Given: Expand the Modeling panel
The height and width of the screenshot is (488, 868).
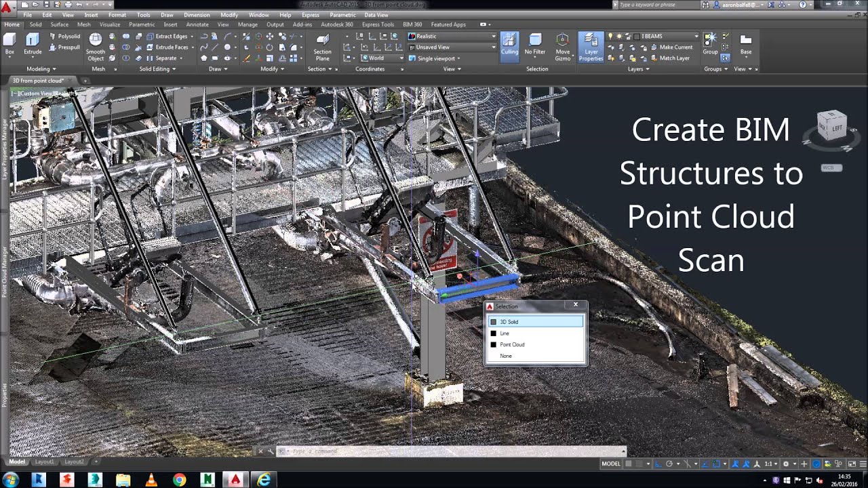Looking at the screenshot, I should point(41,69).
